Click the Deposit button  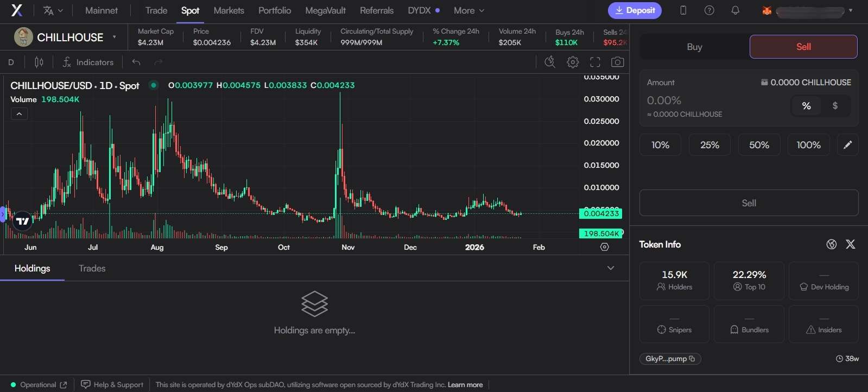pos(635,10)
